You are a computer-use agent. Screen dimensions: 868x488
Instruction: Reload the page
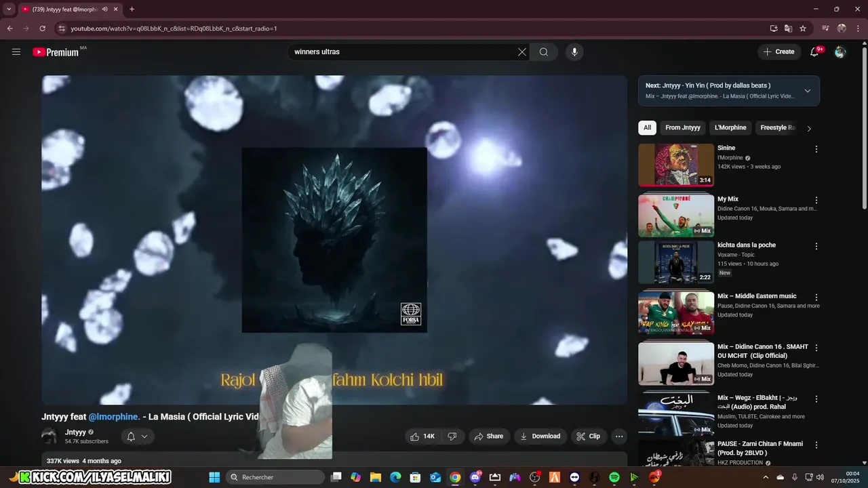(x=42, y=28)
